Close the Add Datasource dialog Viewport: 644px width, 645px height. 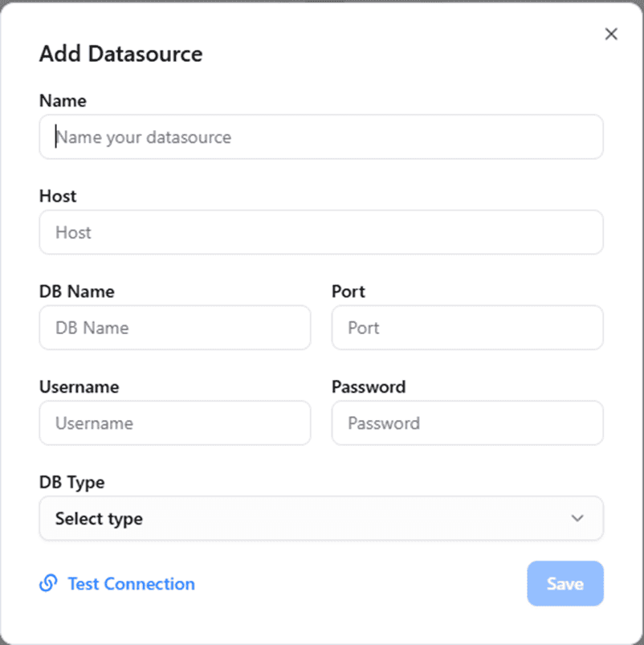(611, 34)
